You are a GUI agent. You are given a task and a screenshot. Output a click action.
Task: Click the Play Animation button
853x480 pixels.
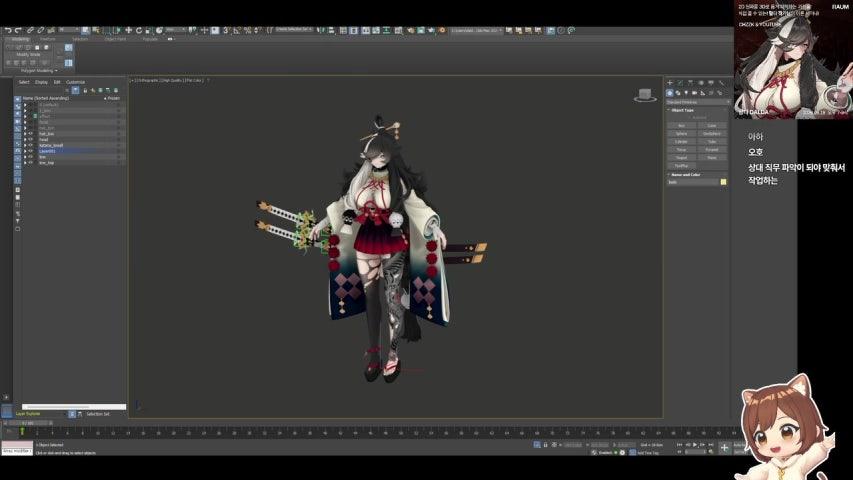[695, 445]
